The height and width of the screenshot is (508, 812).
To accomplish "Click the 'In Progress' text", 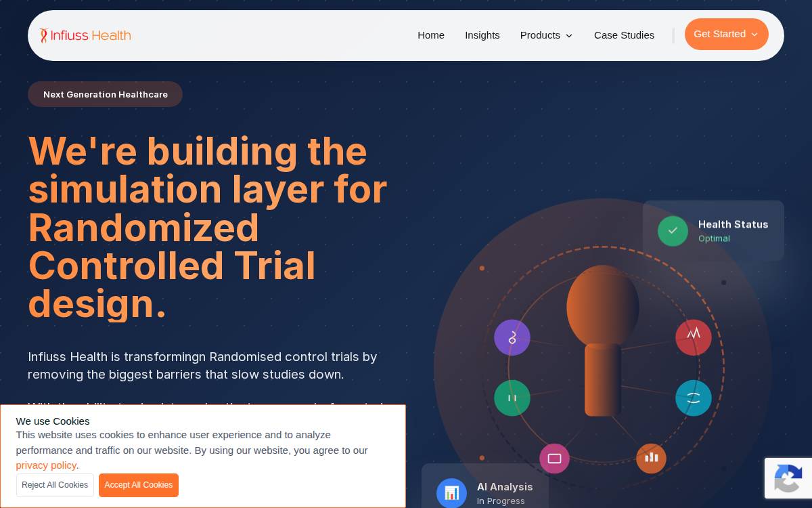I will (501, 501).
